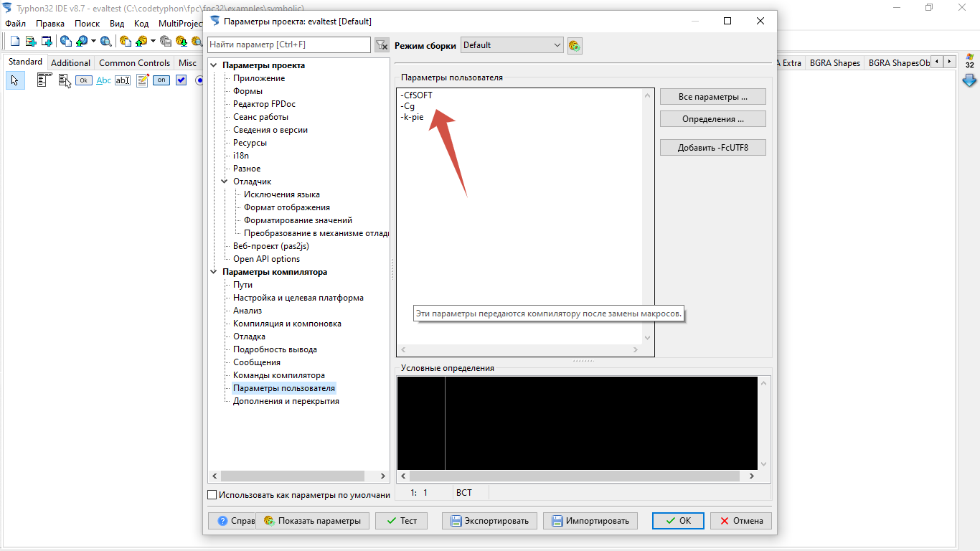980x551 pixels.
Task: Select the TLabel Abc component icon
Action: 103,80
